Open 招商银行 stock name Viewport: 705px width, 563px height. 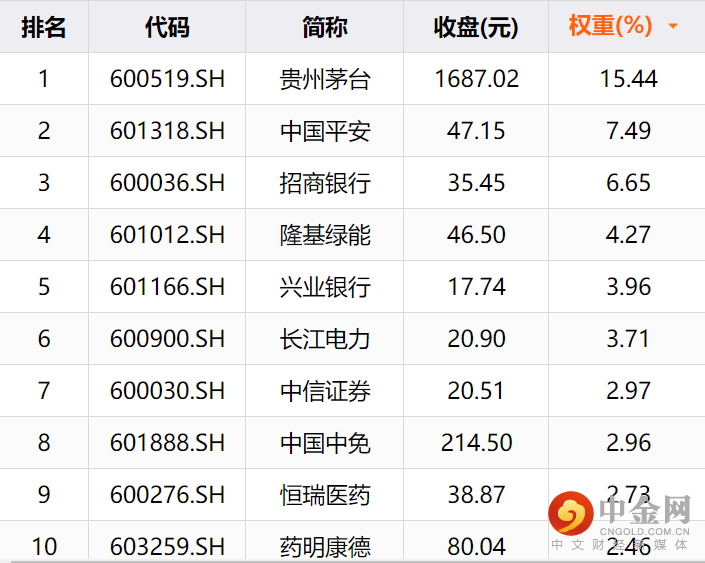tap(325, 183)
